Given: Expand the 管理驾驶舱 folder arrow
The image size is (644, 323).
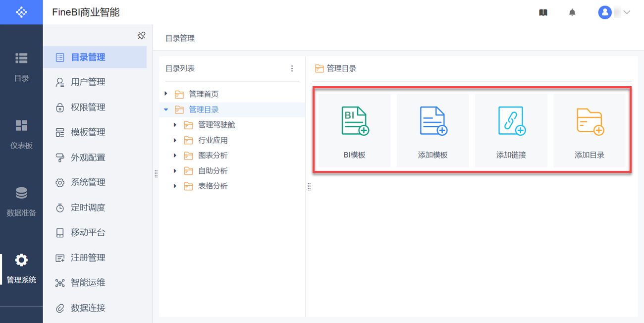Looking at the screenshot, I should click(x=175, y=125).
